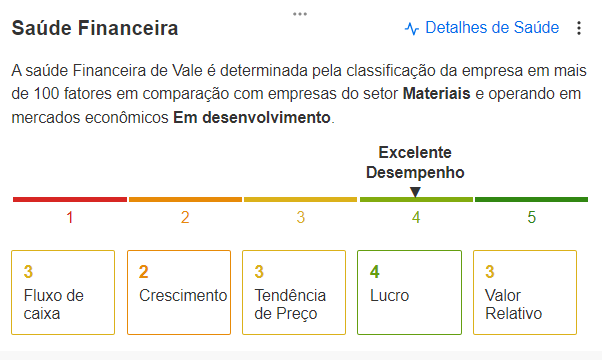Click the number 5 under the scale
602x360 pixels.
(x=531, y=218)
